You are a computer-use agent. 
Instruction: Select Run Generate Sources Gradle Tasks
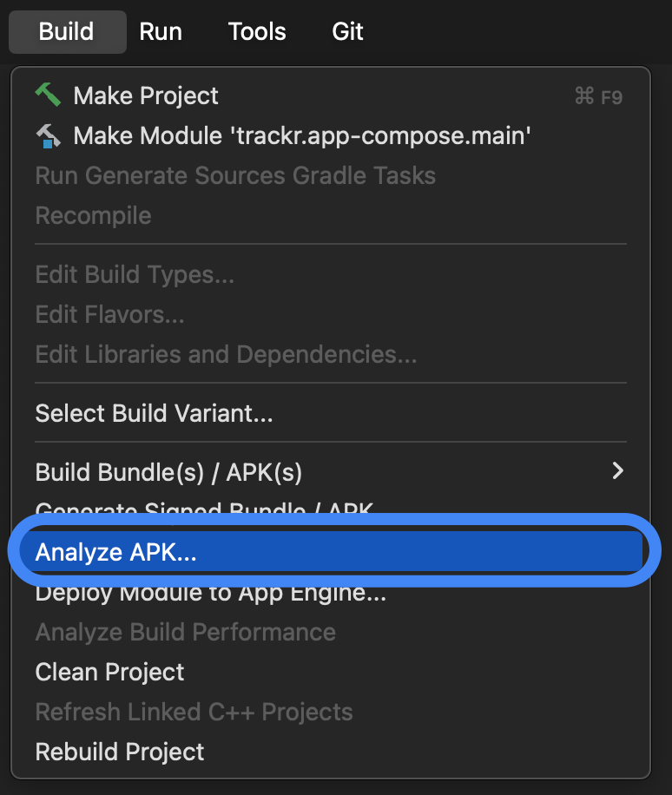click(x=235, y=175)
